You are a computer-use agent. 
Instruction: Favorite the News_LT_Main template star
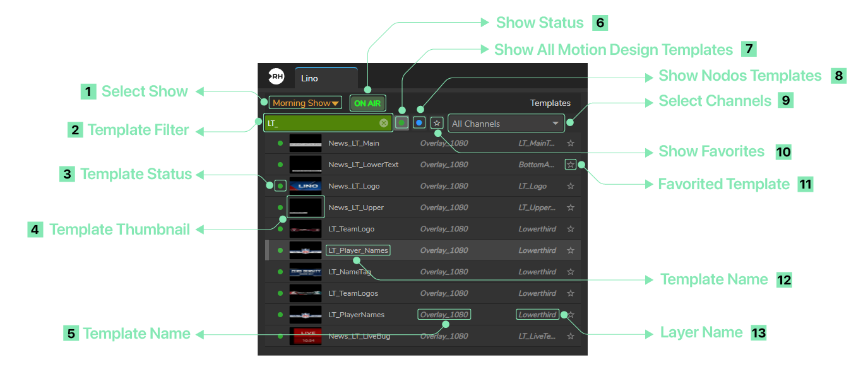point(571,143)
